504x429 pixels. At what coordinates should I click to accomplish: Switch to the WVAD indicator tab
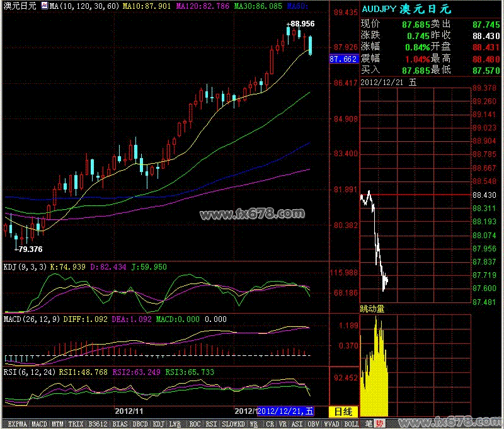pyautogui.click(x=332, y=424)
